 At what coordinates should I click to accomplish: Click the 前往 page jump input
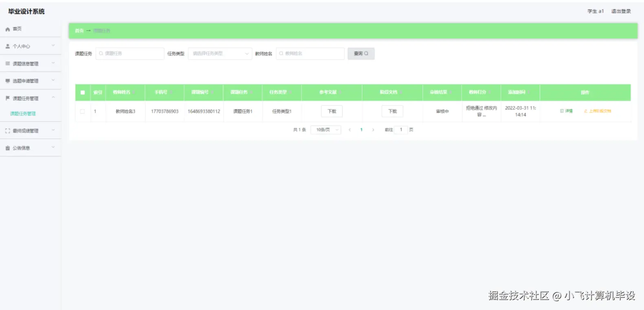click(401, 130)
